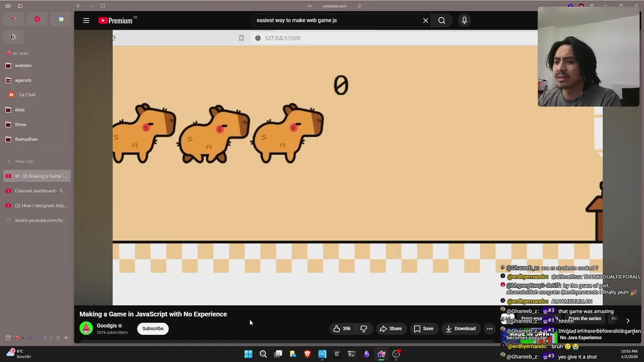Open the Arc logo menu icon
Viewport: 644px width, 362px height.
click(x=8, y=6)
